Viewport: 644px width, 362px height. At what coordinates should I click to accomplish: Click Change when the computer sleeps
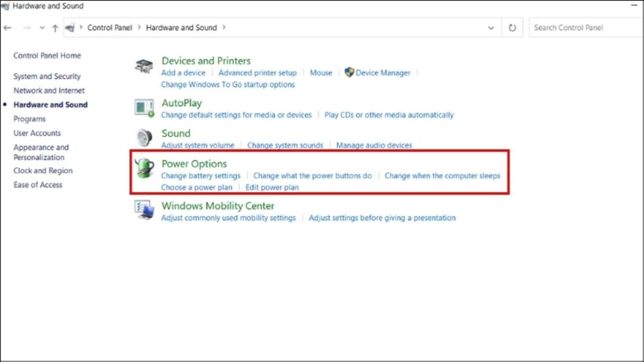(x=443, y=176)
